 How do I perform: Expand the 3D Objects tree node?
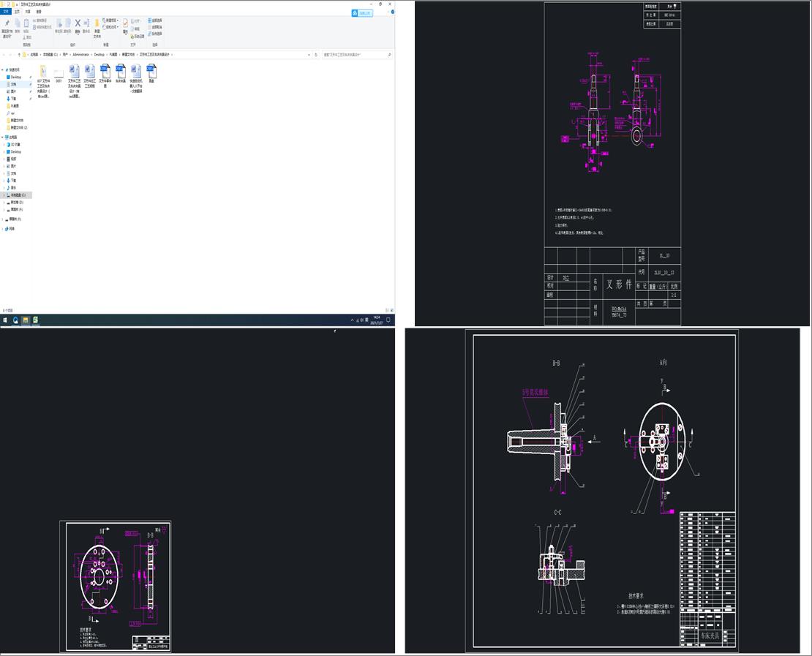[4, 145]
